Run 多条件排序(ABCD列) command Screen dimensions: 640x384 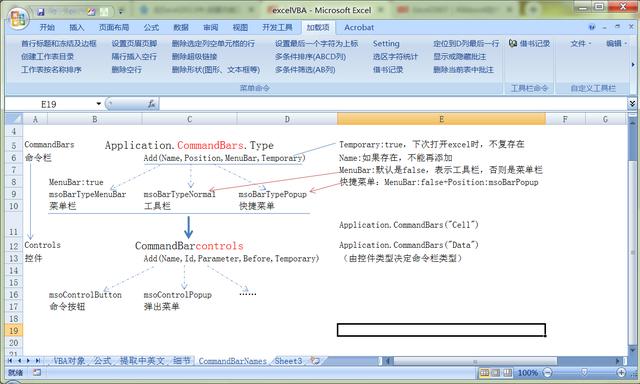pos(310,57)
